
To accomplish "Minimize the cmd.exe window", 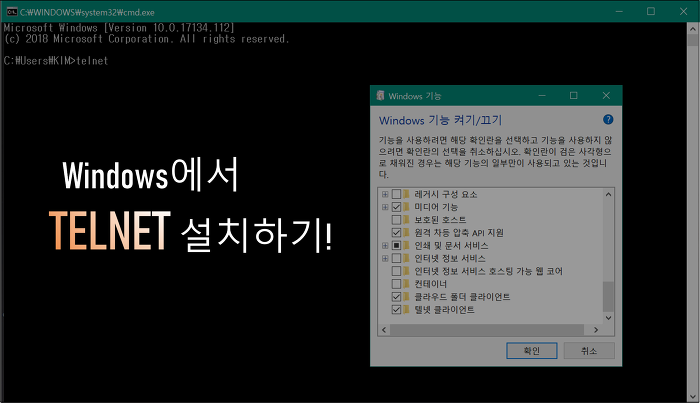I will [619, 12].
